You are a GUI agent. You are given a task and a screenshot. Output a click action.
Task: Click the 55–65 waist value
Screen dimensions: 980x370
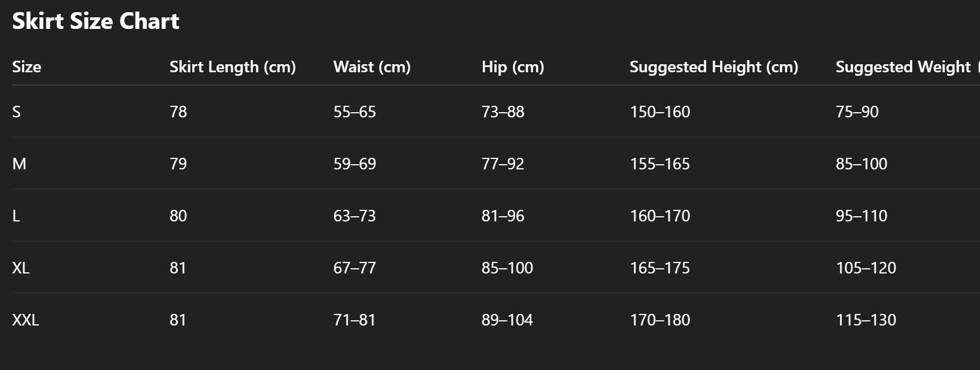point(355,112)
